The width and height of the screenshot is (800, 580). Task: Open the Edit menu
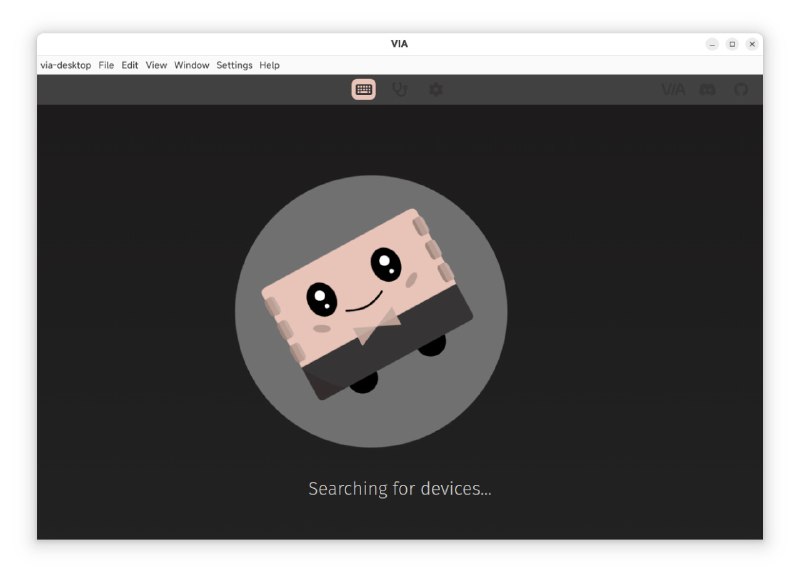point(130,65)
